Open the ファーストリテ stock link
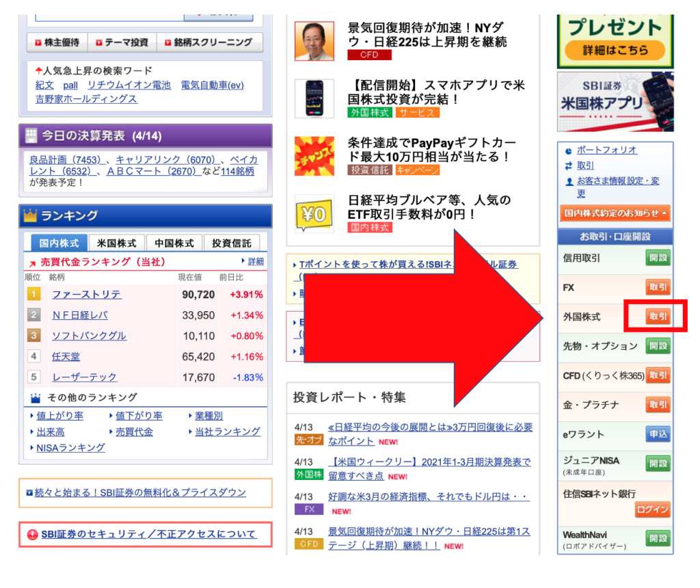 click(87, 294)
